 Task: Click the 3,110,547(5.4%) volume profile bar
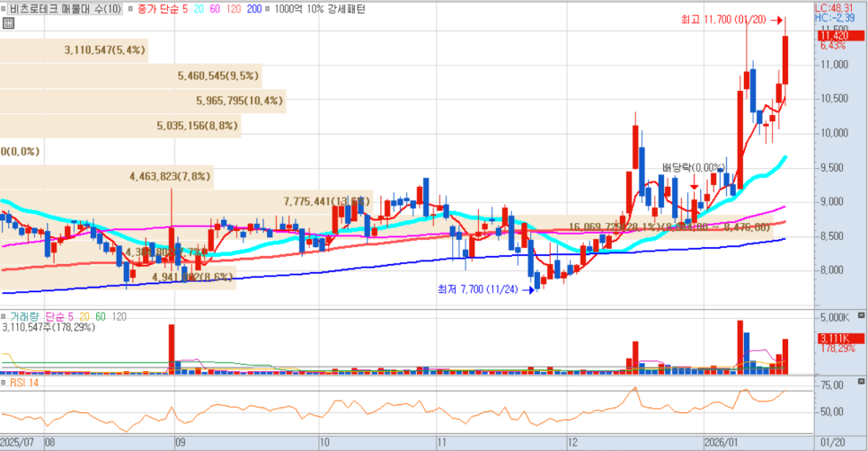(75, 50)
